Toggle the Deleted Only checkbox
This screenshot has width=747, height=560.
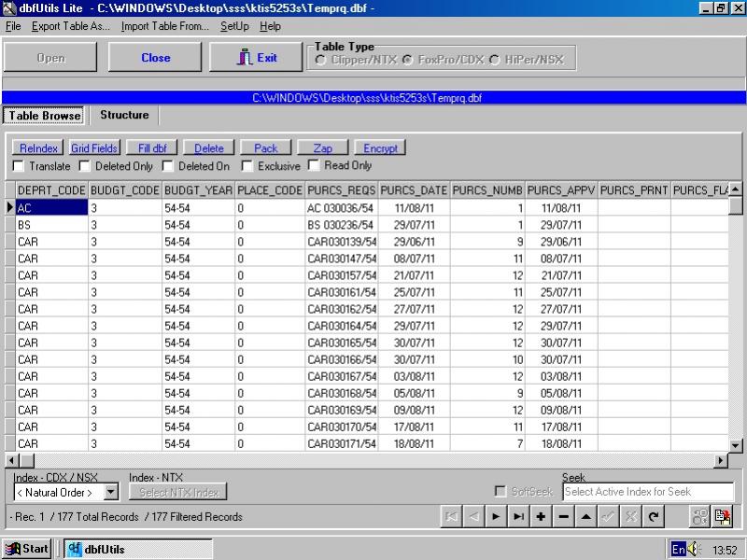click(85, 166)
